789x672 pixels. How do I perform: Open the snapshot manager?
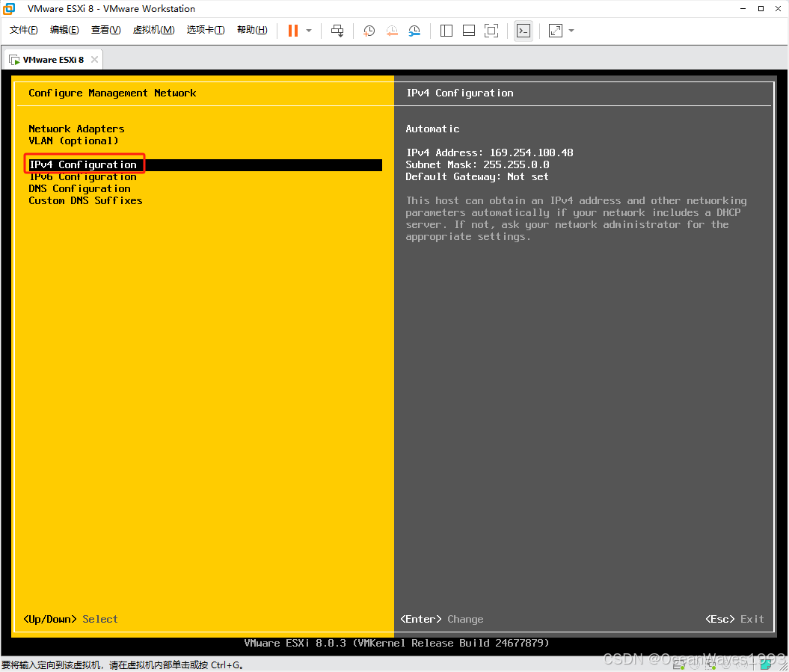414,31
